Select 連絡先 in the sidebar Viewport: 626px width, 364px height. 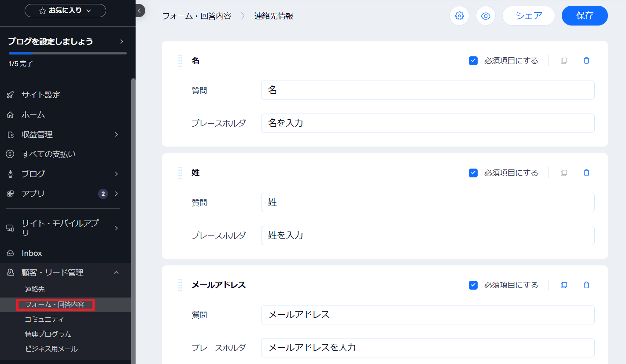point(35,290)
